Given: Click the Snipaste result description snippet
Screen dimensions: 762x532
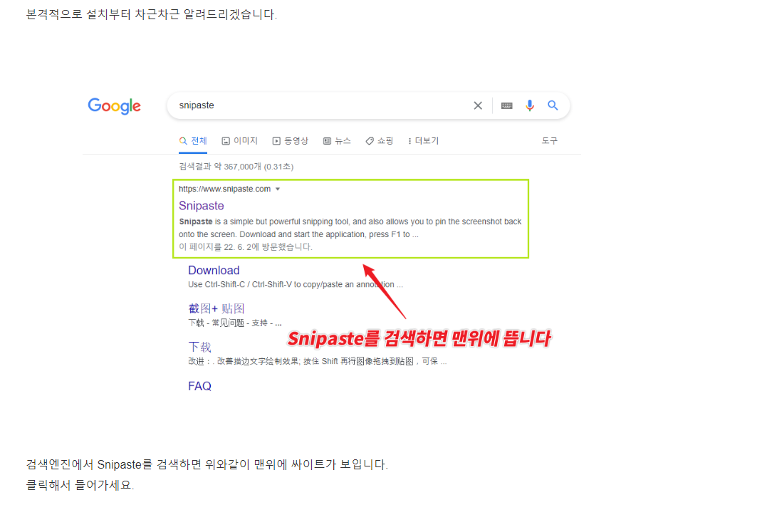Looking at the screenshot, I should [x=350, y=228].
